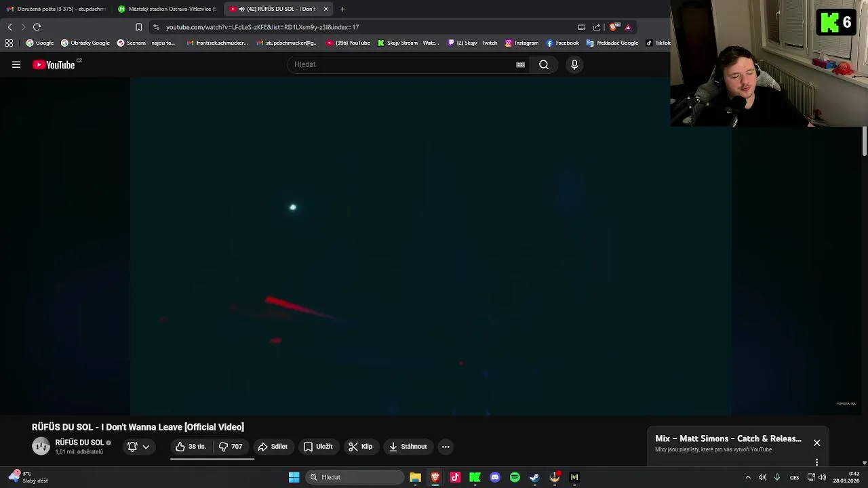
Task: Open the Kick app taskbar icon
Action: 475,477
